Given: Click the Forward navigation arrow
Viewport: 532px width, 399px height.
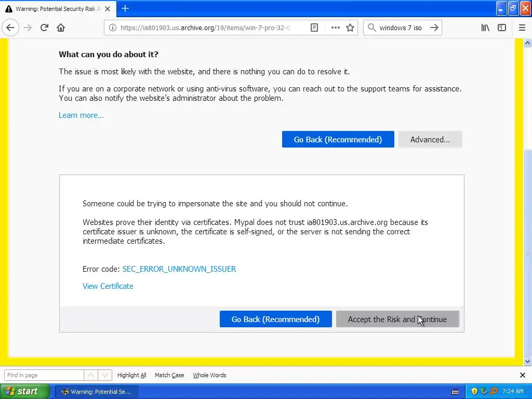Looking at the screenshot, I should 28,28.
